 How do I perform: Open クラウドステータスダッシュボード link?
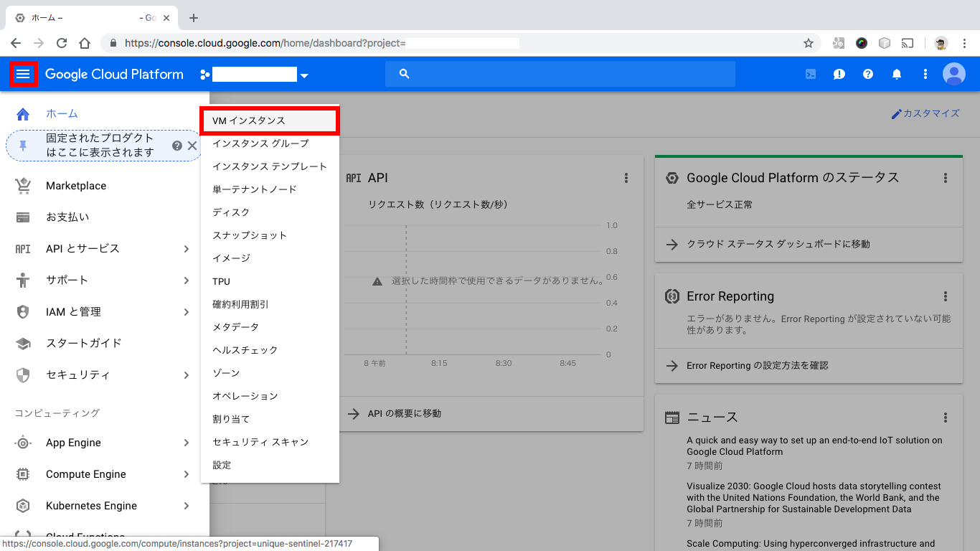click(779, 245)
